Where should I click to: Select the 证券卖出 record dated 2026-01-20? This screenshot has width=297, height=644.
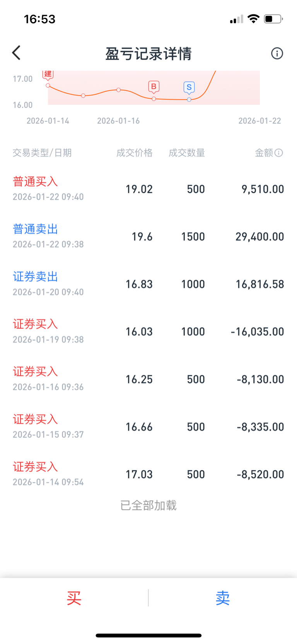click(148, 284)
